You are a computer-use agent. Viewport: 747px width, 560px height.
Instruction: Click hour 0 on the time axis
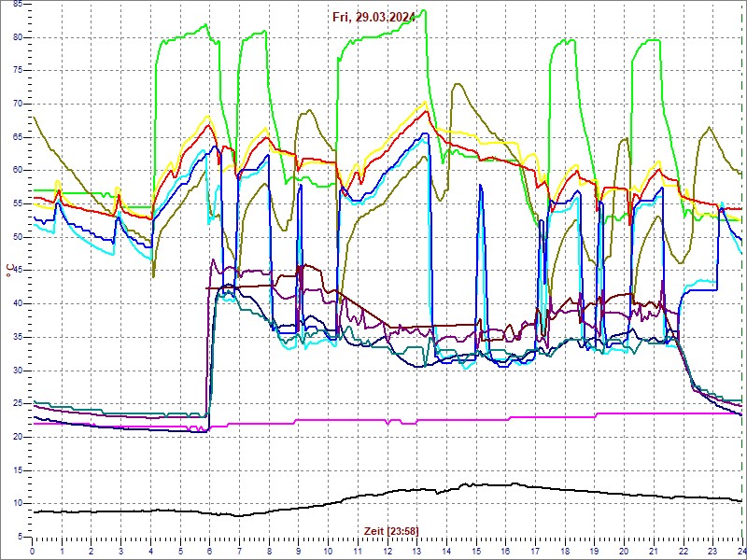pyautogui.click(x=32, y=551)
